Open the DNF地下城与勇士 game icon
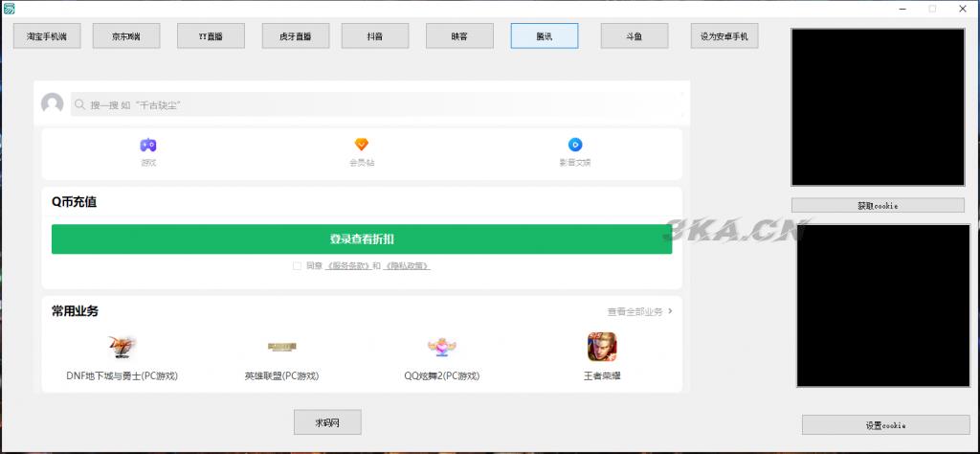Screen dimensions: 980x454 pyautogui.click(x=122, y=346)
